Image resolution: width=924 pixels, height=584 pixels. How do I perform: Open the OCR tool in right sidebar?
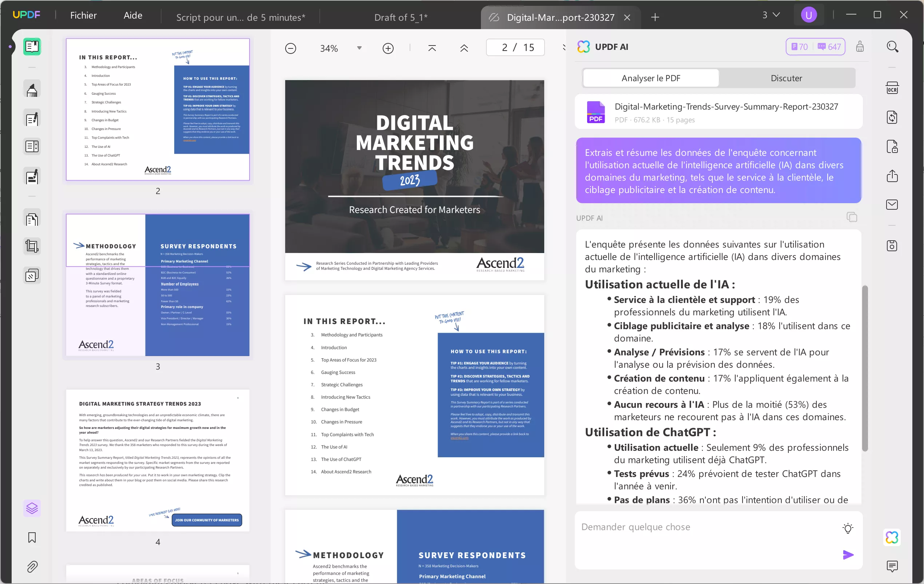click(892, 88)
